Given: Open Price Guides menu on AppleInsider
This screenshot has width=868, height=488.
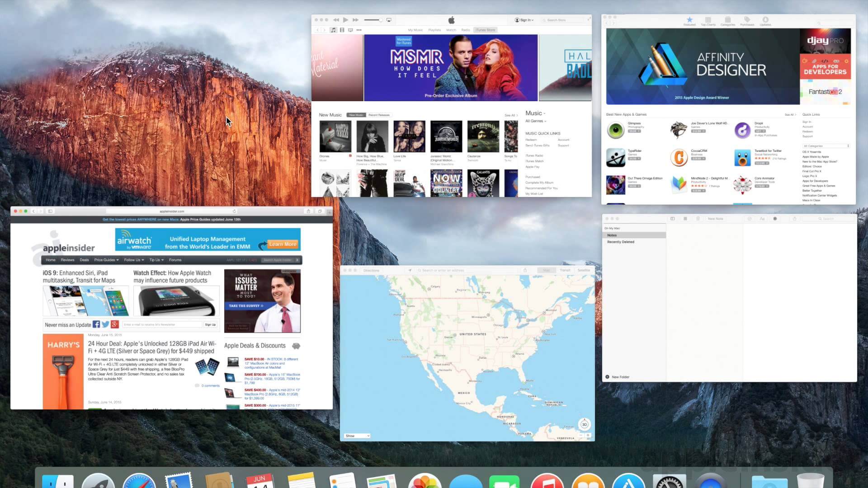Looking at the screenshot, I should pyautogui.click(x=106, y=260).
